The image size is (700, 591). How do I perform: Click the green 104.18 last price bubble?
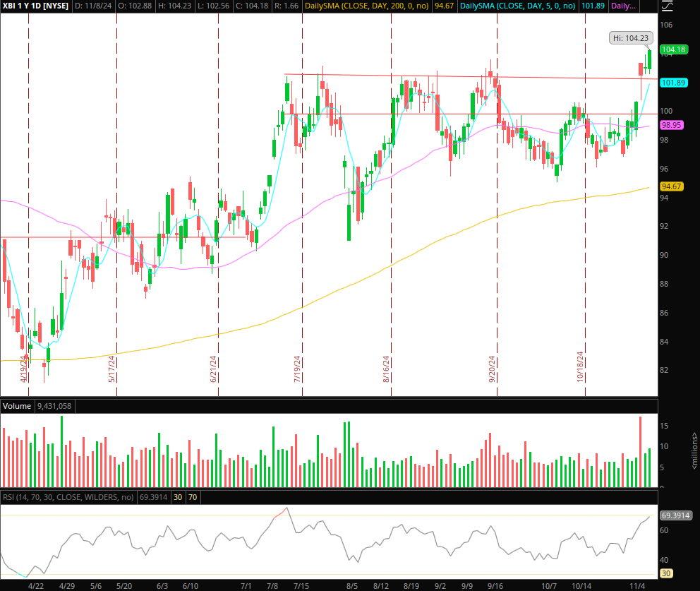pos(674,49)
